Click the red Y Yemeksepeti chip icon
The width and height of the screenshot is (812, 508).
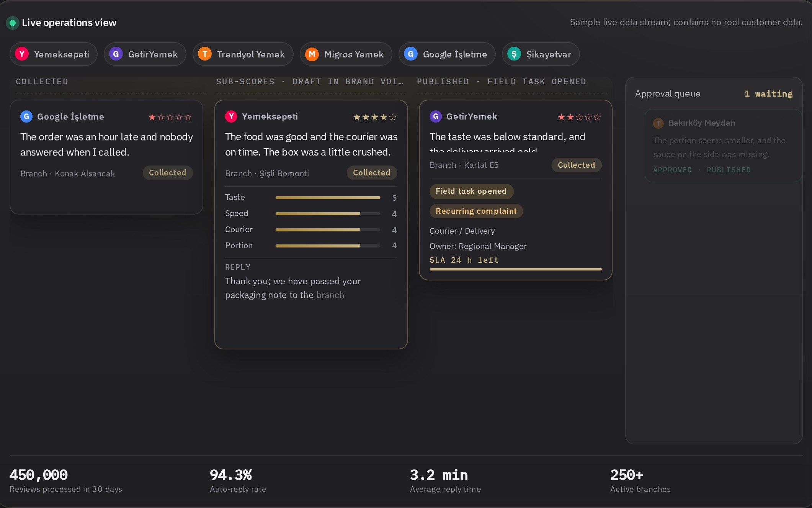click(x=22, y=54)
